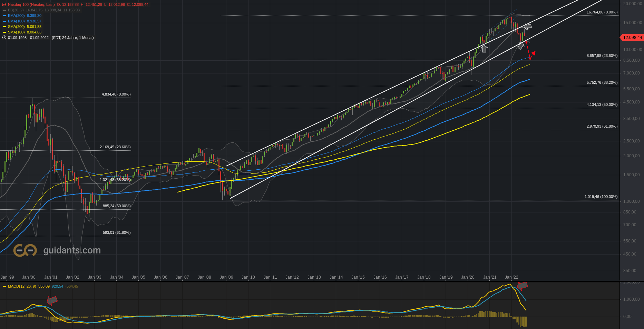This screenshot has height=329, width=644.
Task: Click the 20.000,00 price axis label
Action: [x=632, y=3]
